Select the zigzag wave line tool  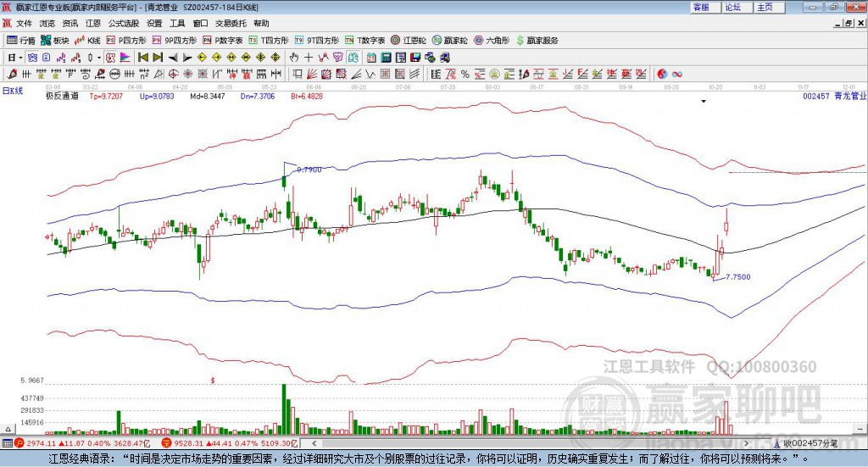(370, 74)
